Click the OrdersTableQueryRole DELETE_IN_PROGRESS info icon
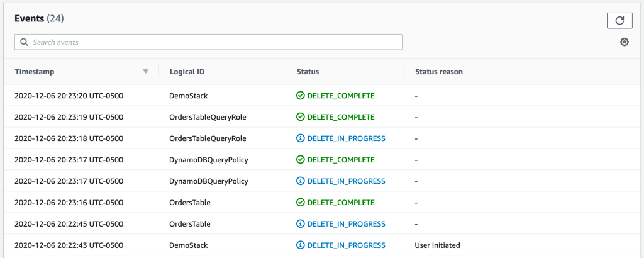 [301, 138]
